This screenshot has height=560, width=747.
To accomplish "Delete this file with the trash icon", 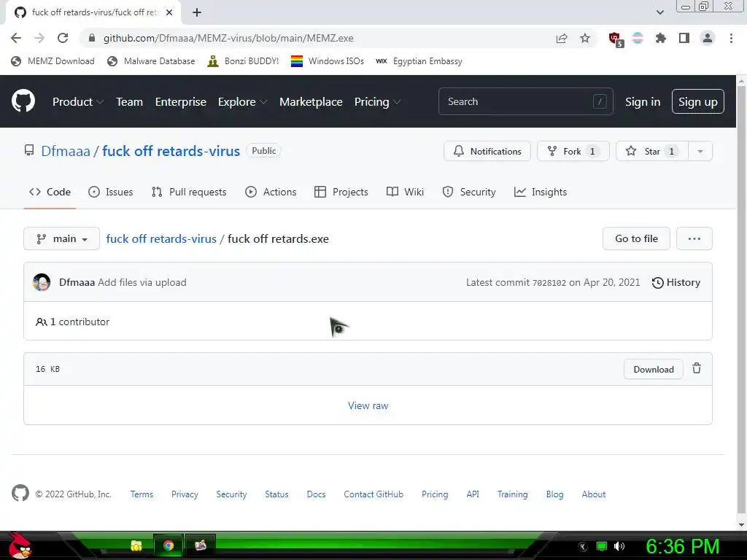I will click(697, 368).
